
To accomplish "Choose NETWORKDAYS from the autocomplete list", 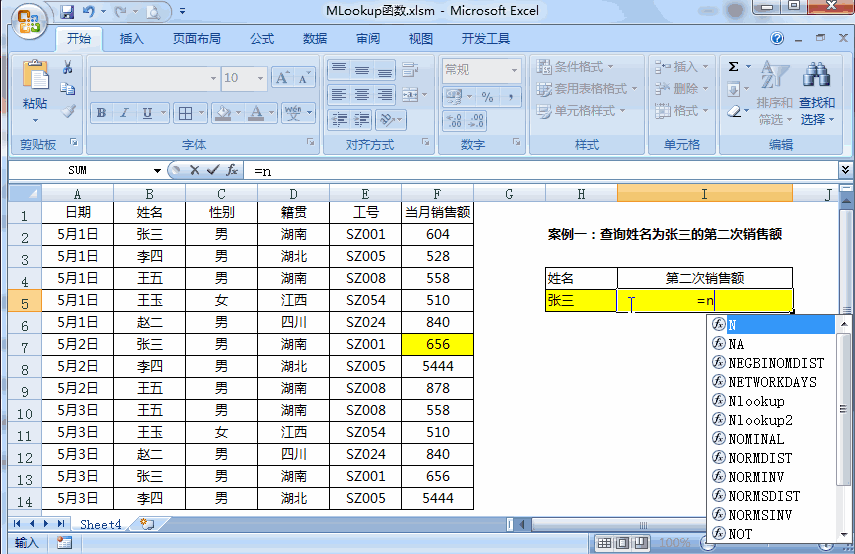I will click(x=773, y=382).
